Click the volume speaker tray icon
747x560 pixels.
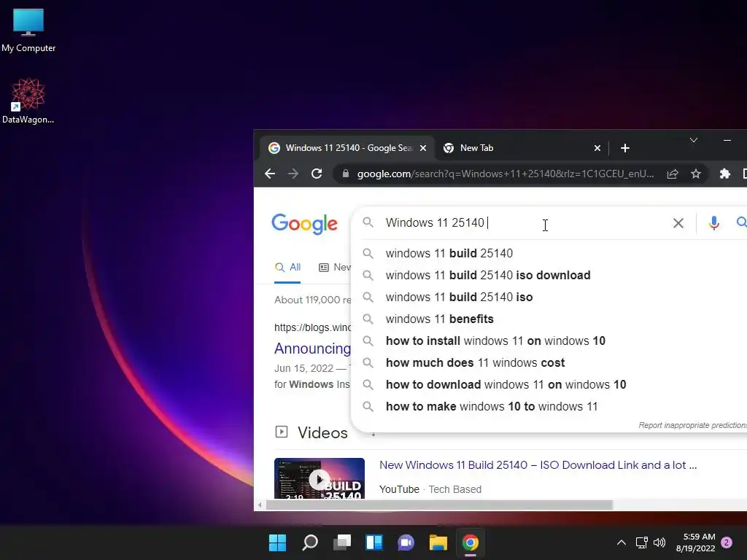(659, 542)
